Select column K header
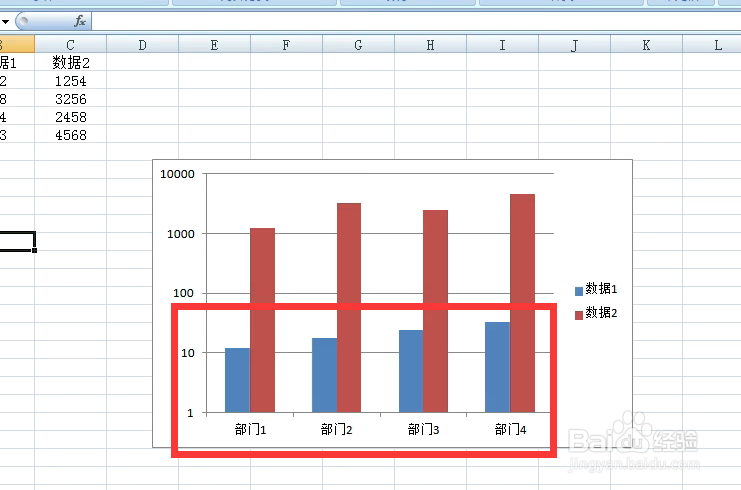Screen dimensions: 741x490 646,45
